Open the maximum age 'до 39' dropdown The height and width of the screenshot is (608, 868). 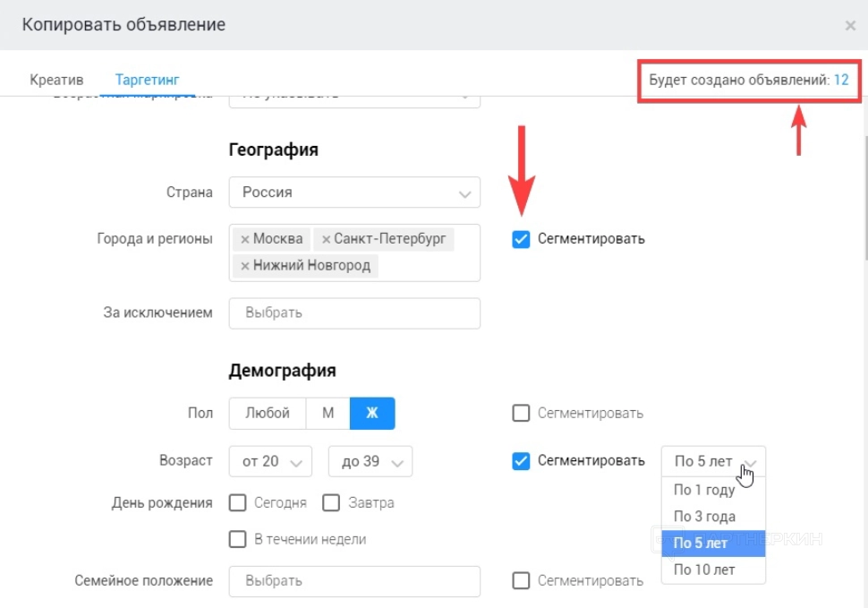[x=370, y=461]
